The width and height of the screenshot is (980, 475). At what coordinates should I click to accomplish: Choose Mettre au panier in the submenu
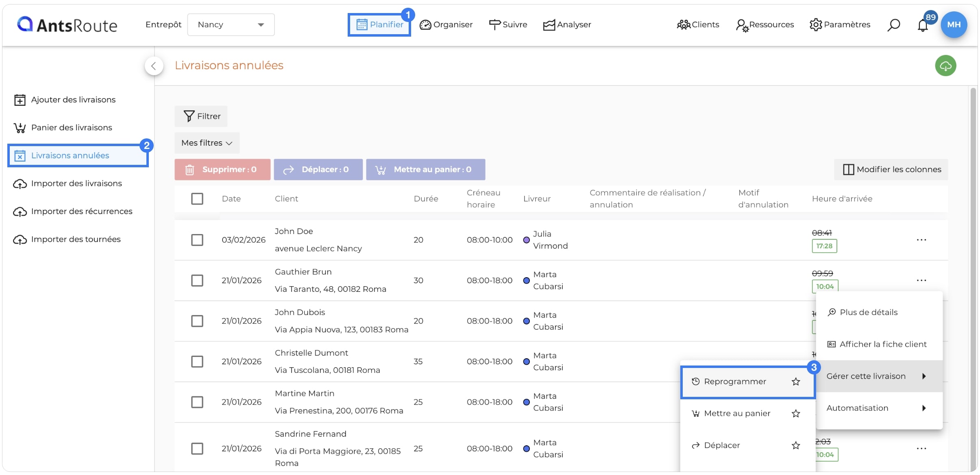coord(748,414)
